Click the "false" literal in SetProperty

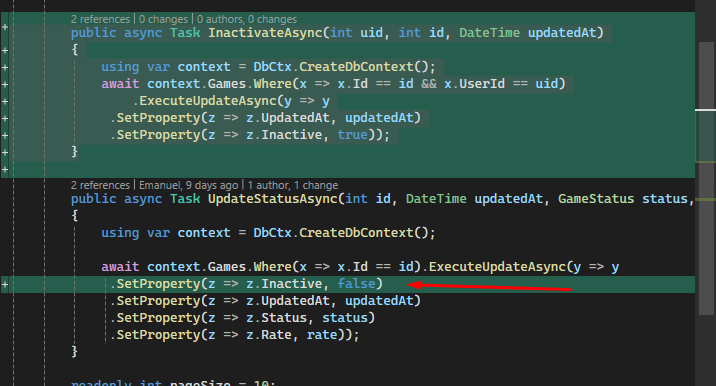coord(356,284)
